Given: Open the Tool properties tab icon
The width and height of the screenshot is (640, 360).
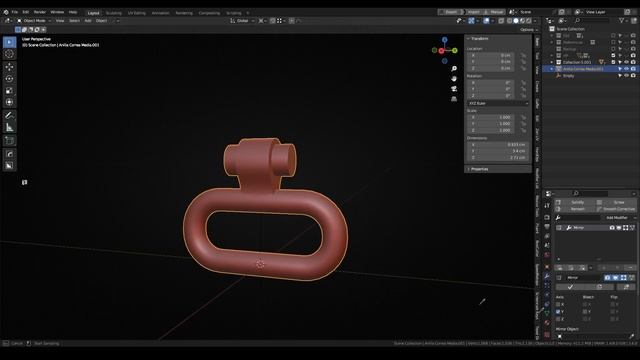Looking at the screenshot, I should coord(547,205).
